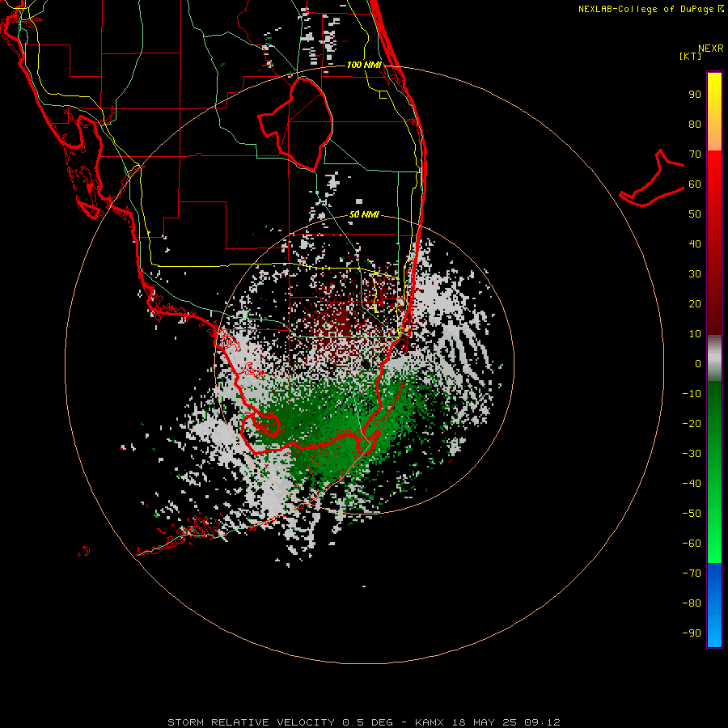
Task: Click the Bahamas island outline east of Florida
Action: click(652, 178)
